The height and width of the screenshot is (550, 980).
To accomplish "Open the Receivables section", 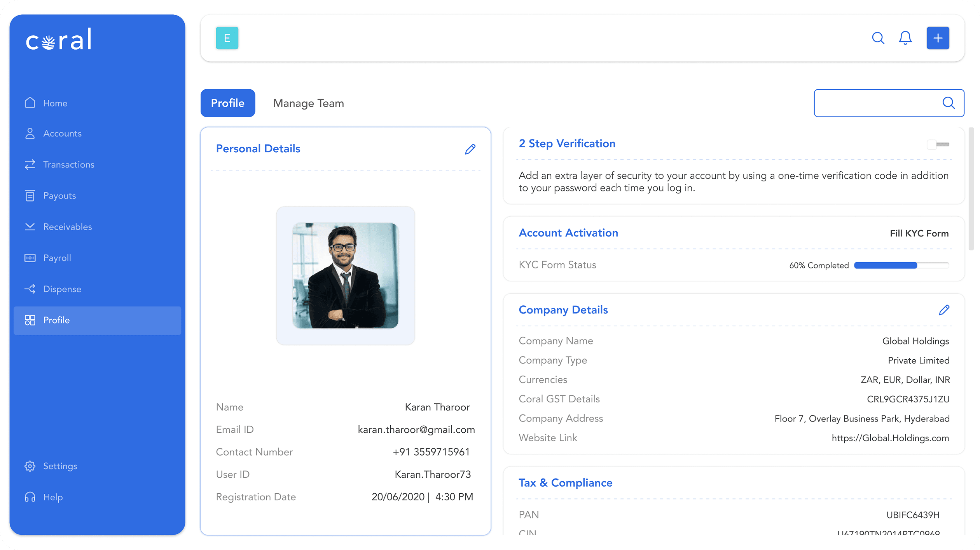I will point(67,227).
